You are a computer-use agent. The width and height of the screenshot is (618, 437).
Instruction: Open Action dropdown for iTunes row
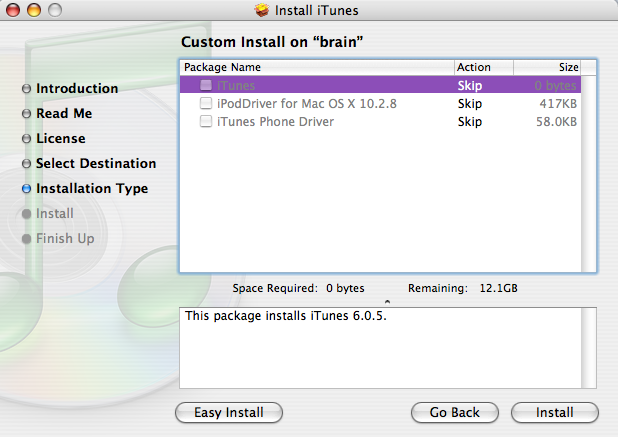[470, 86]
